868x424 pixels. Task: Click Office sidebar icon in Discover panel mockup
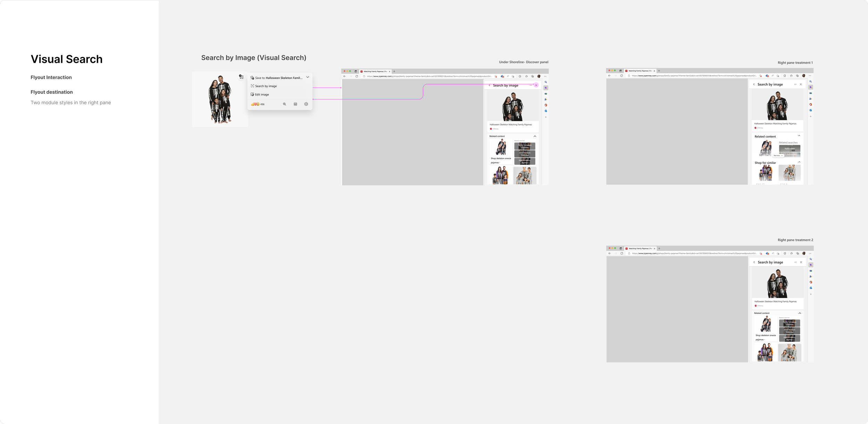coord(546,105)
